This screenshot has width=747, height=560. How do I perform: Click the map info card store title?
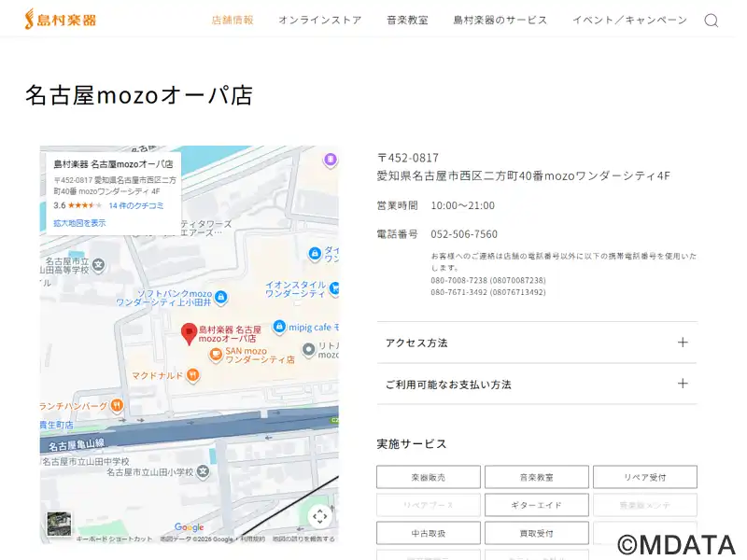[x=113, y=164]
